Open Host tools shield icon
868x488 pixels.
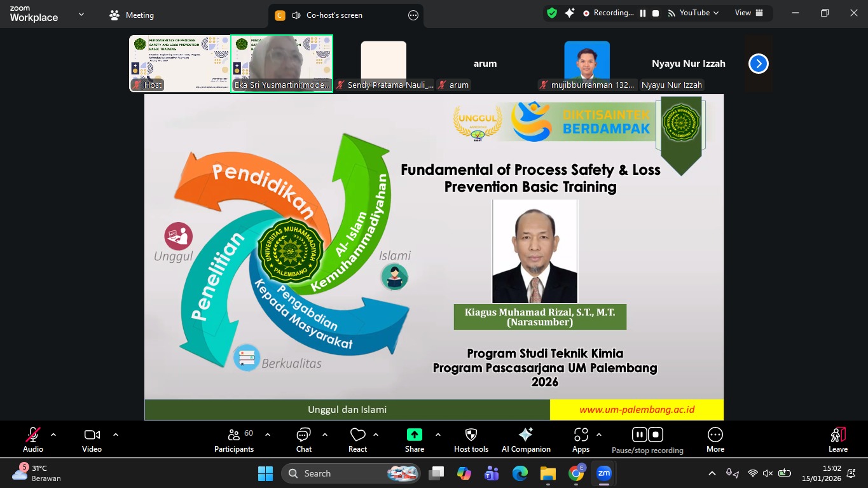471,440
